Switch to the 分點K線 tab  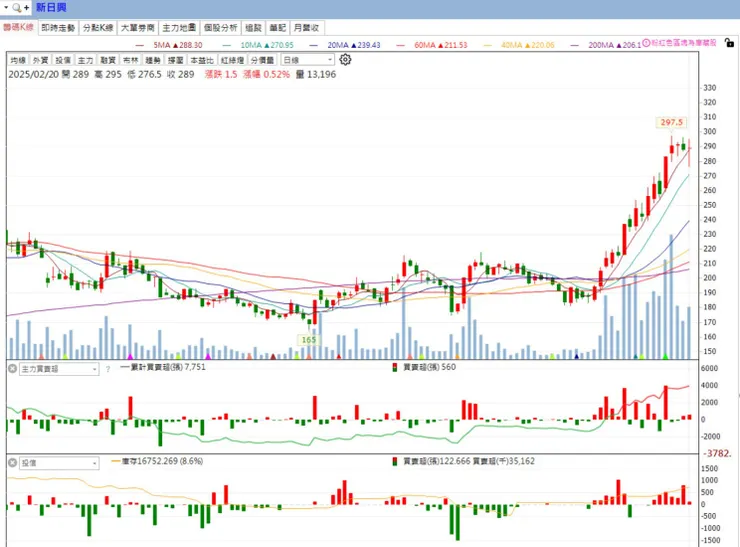[x=98, y=28]
